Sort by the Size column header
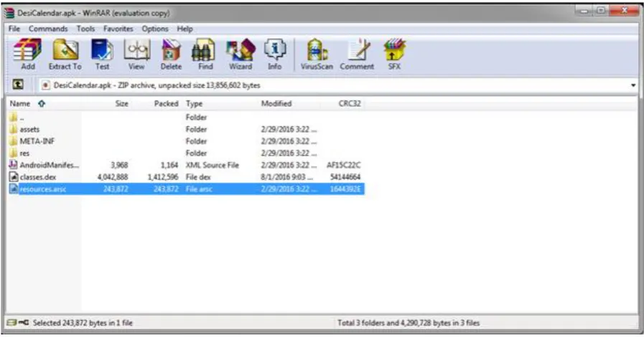The width and height of the screenshot is (644, 337). point(121,104)
